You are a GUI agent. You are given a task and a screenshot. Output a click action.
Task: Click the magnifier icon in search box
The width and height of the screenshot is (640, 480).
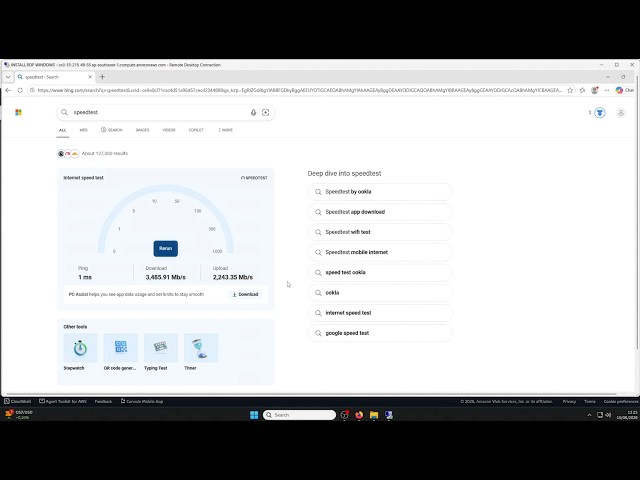pyautogui.click(x=64, y=112)
